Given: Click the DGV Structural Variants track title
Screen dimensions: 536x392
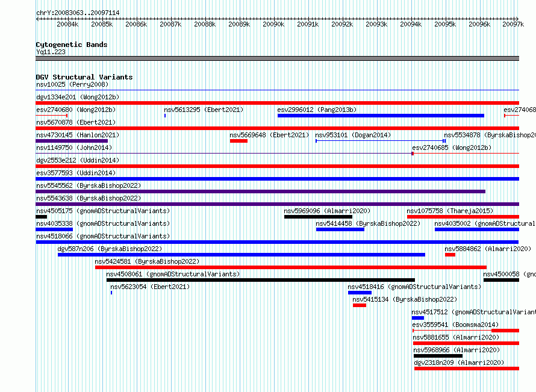Looking at the screenshot, I should point(84,77).
